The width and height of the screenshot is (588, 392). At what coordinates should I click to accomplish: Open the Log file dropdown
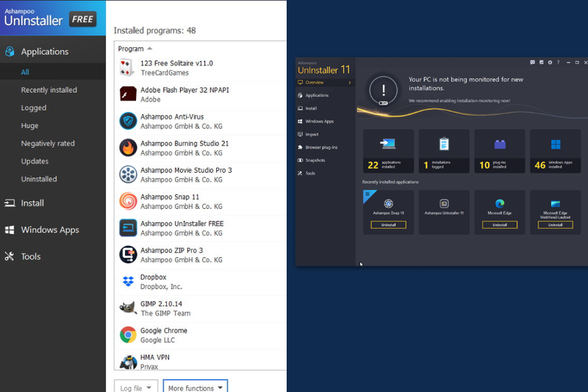coord(136,388)
